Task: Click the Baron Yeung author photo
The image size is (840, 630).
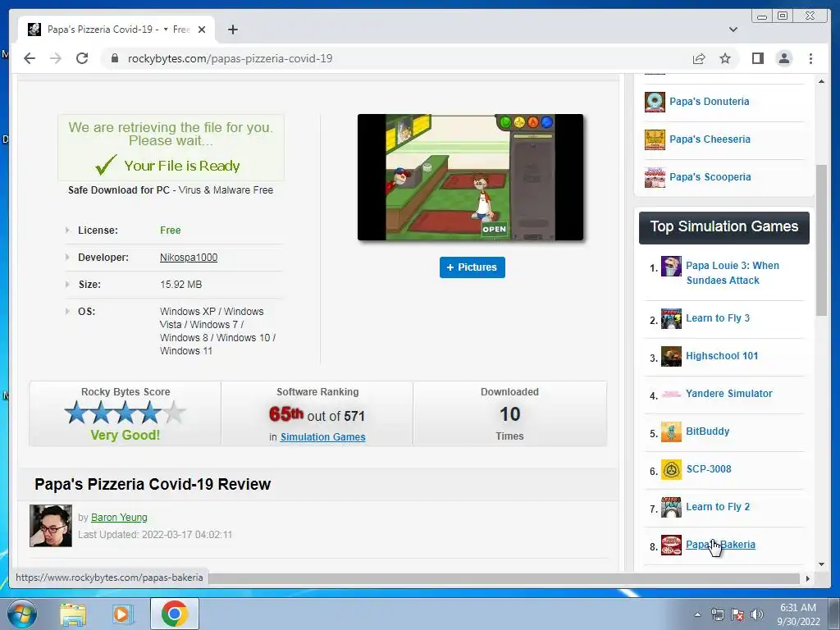Action: pos(51,526)
